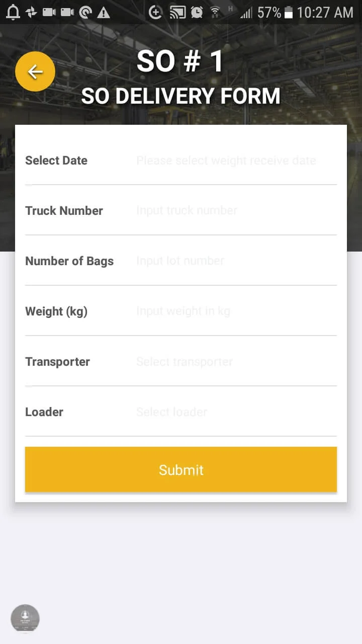Tap the SO DELIVERY FORM heading
Screen dimensions: 362x644
click(x=181, y=96)
